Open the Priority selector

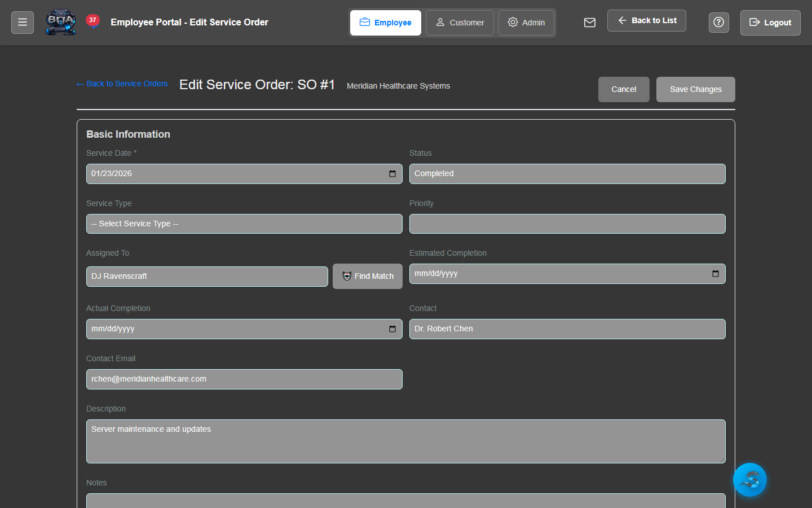point(567,224)
